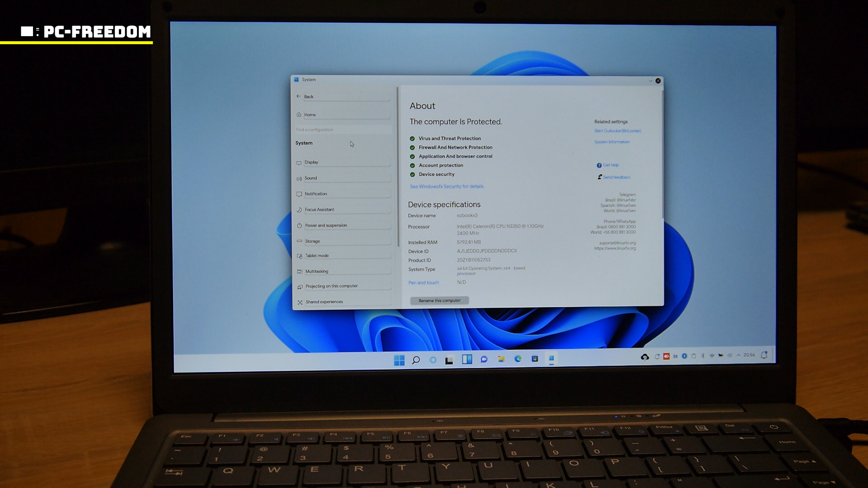
Task: Click the taskbar search magnifier icon
Action: tap(416, 360)
